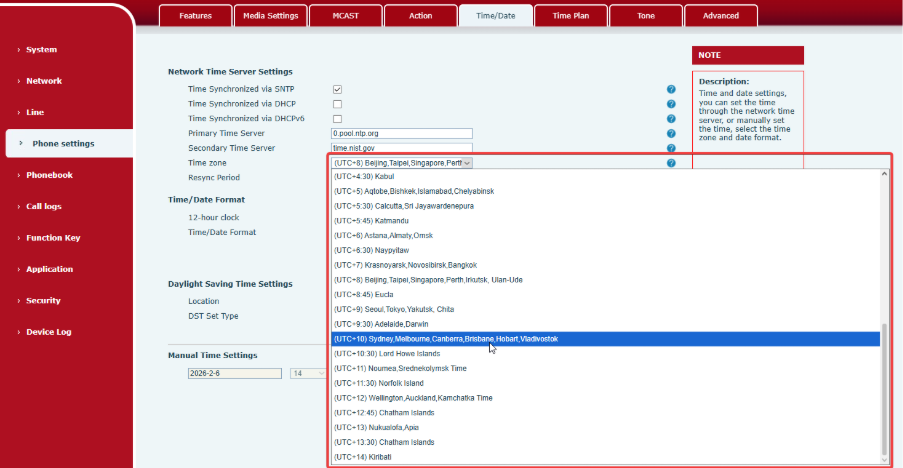
Task: Click help icon for Time Synchronized via DHCP
Action: (671, 104)
